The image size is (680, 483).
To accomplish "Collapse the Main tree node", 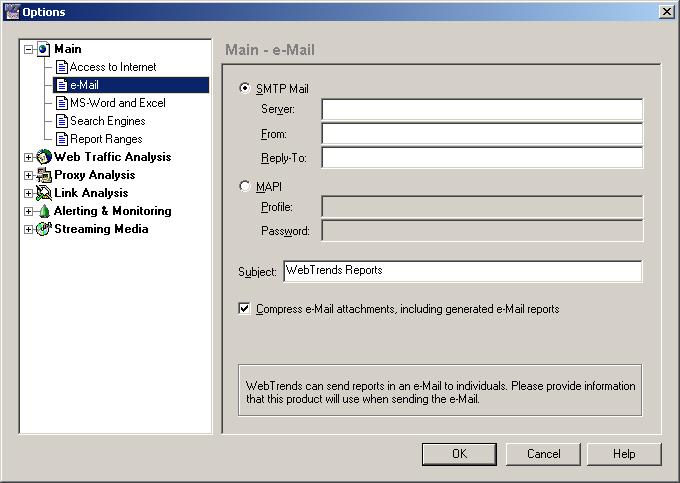I will [x=29, y=49].
